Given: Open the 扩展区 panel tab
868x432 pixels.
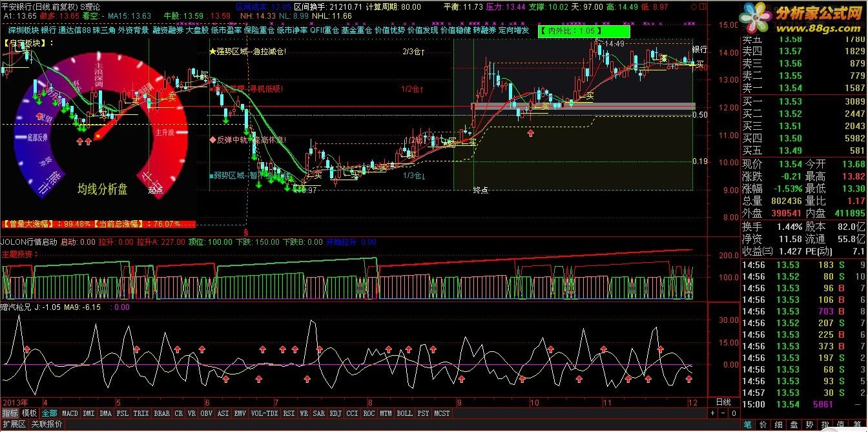Looking at the screenshot, I should coord(14,424).
